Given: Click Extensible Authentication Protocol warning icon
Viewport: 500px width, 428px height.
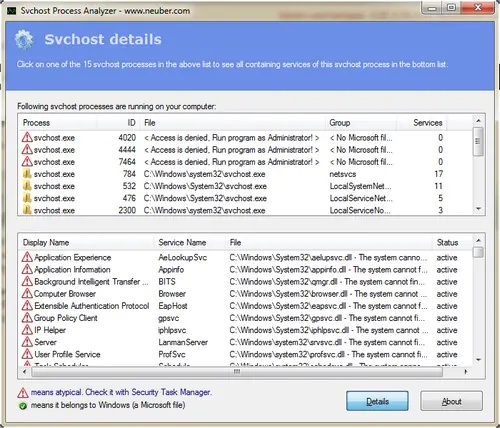Looking at the screenshot, I should [x=27, y=306].
